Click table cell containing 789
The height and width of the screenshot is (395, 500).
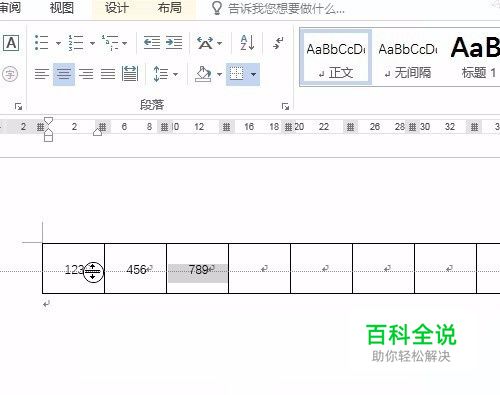click(197, 269)
